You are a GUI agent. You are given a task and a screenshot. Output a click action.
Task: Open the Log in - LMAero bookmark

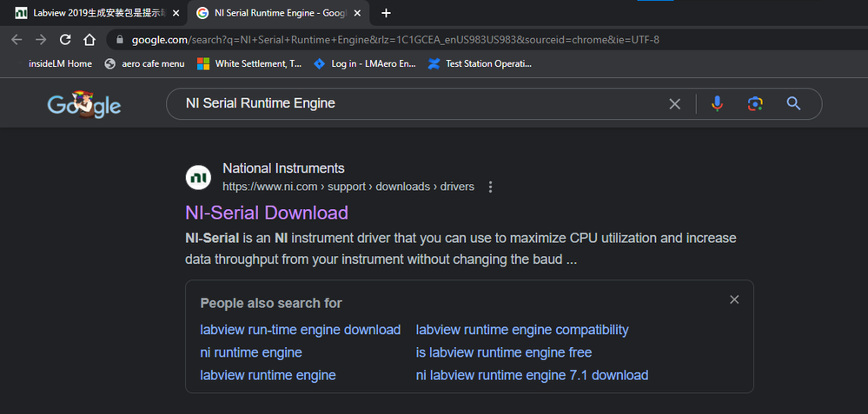364,63
